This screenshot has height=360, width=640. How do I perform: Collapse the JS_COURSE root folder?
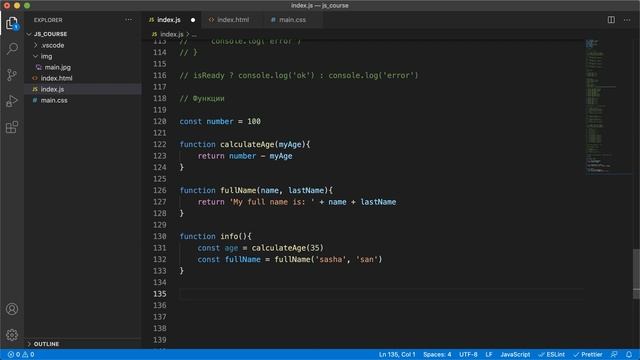tap(29, 34)
